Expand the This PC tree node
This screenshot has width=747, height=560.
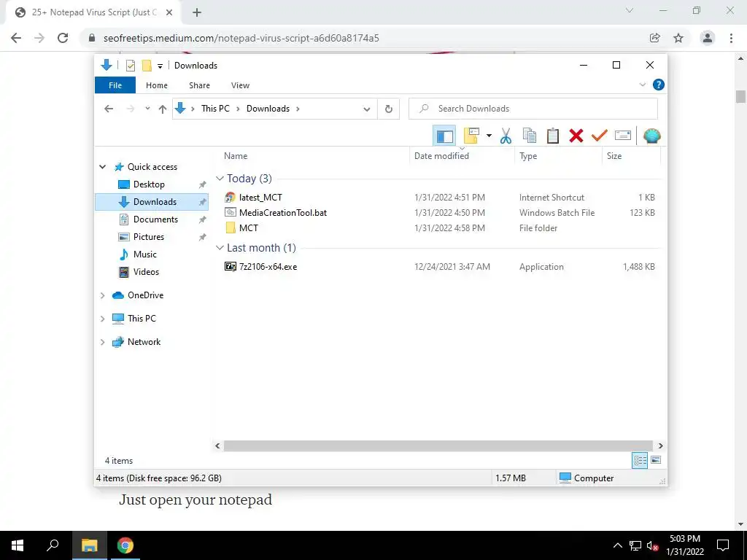[102, 319]
